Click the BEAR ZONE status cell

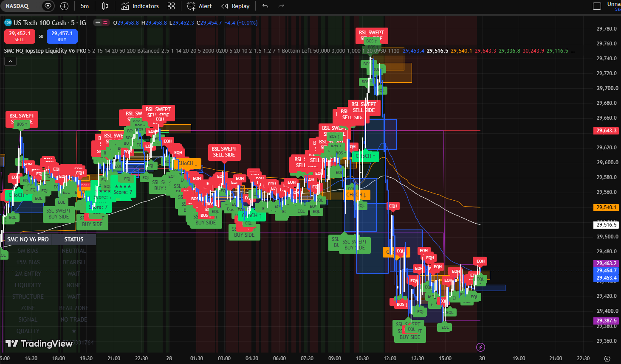coord(74,308)
